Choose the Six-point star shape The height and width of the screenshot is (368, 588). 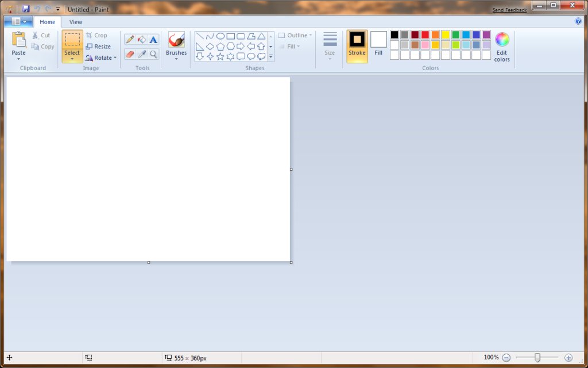coord(231,57)
